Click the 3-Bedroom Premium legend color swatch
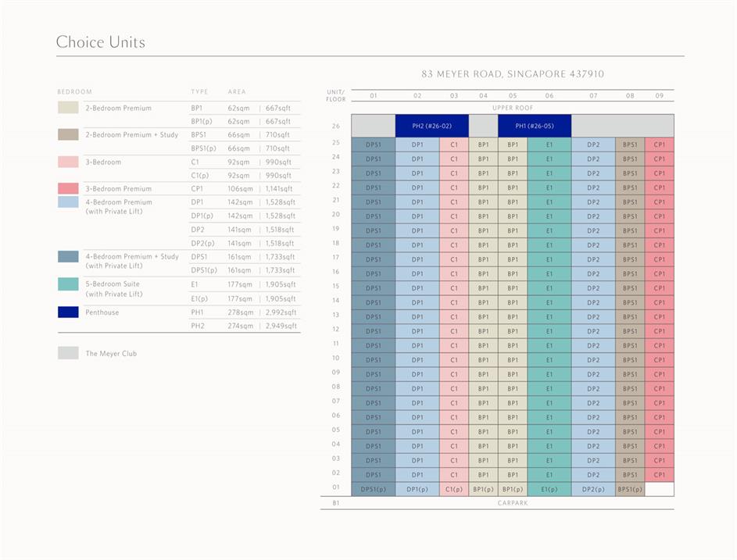Screen dimensions: 737x560 pos(68,189)
